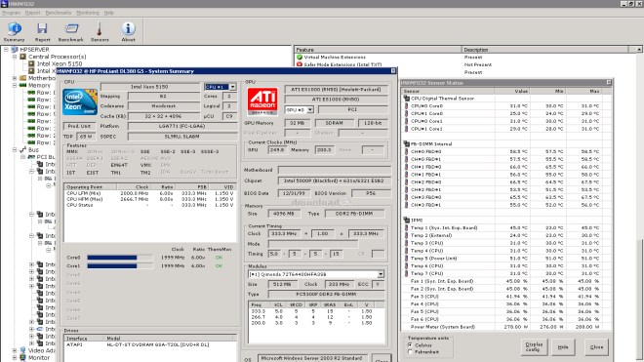Image resolution: width=644 pixels, height=362 pixels.
Task: Click the Stepping value field
Action: (x=163, y=97)
